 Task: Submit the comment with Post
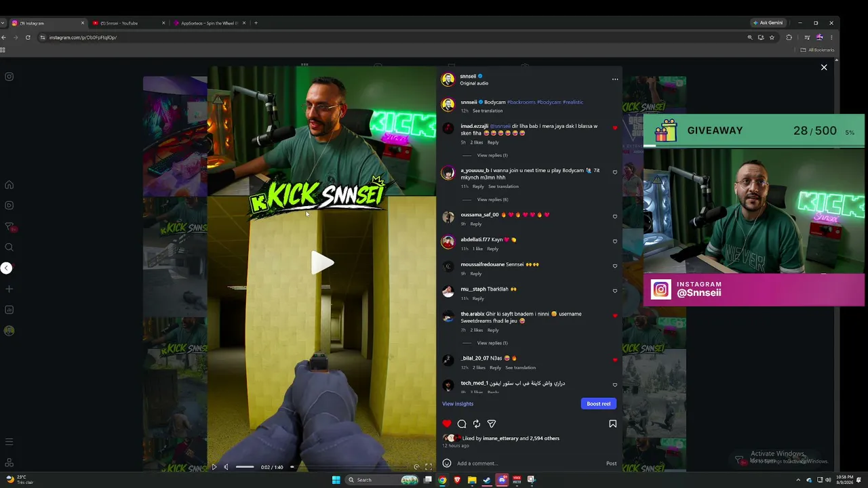coord(612,464)
